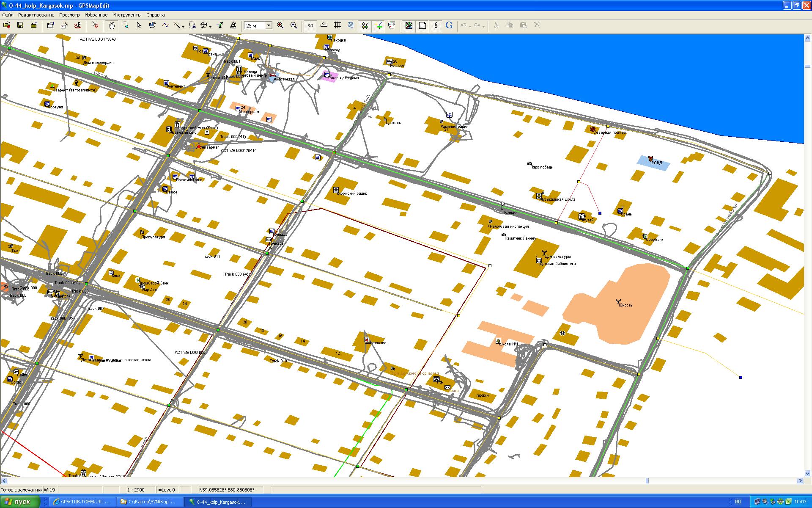Toggle the grid lines display

tap(337, 25)
